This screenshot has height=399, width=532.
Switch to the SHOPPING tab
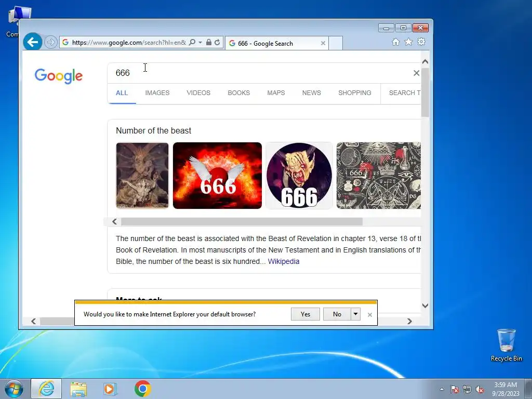pyautogui.click(x=354, y=92)
